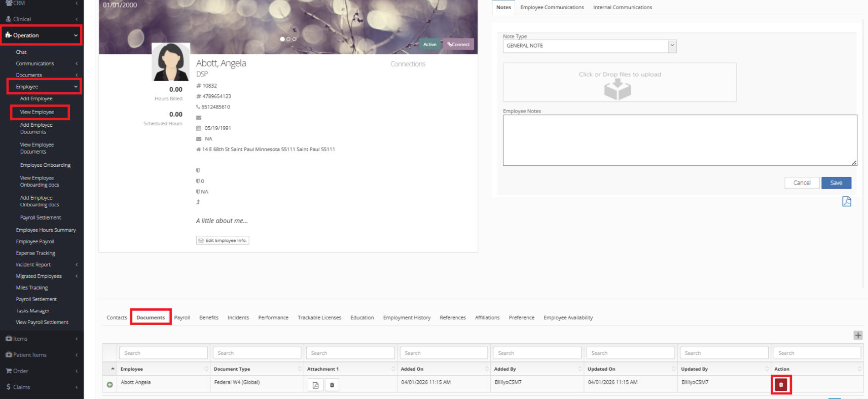868x399 pixels.
Task: Click red delete icon in Action column
Action: click(x=781, y=385)
